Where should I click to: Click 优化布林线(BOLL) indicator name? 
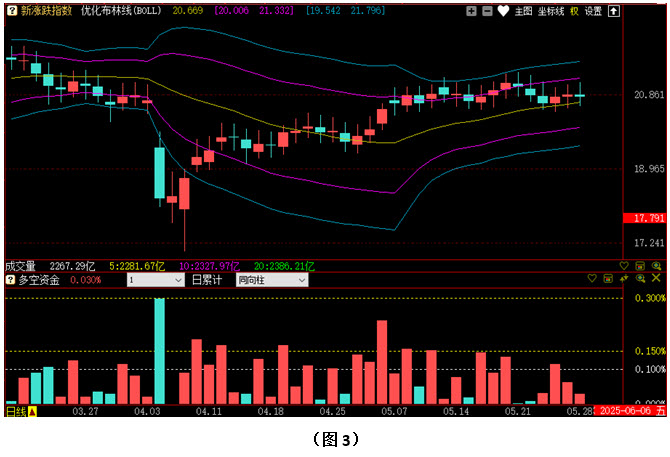coord(121,11)
